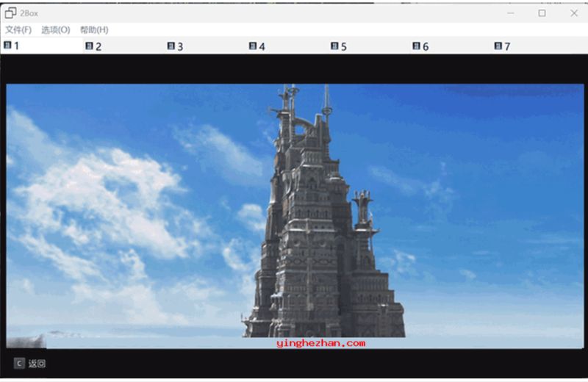Image resolution: width=588 pixels, height=382 pixels.
Task: Switch to tab 7
Action: [x=532, y=46]
